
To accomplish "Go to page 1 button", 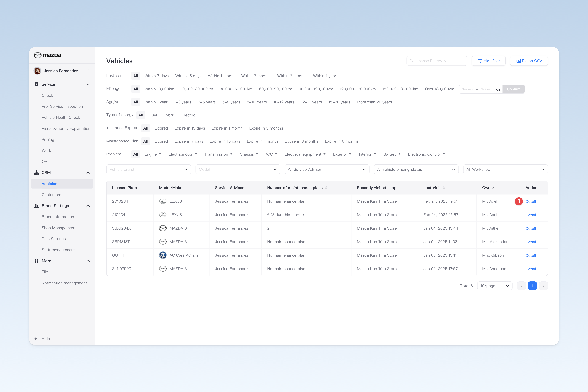I will tap(533, 286).
